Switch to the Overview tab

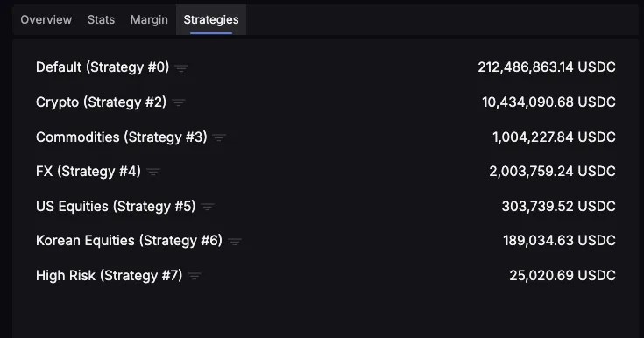click(x=46, y=20)
